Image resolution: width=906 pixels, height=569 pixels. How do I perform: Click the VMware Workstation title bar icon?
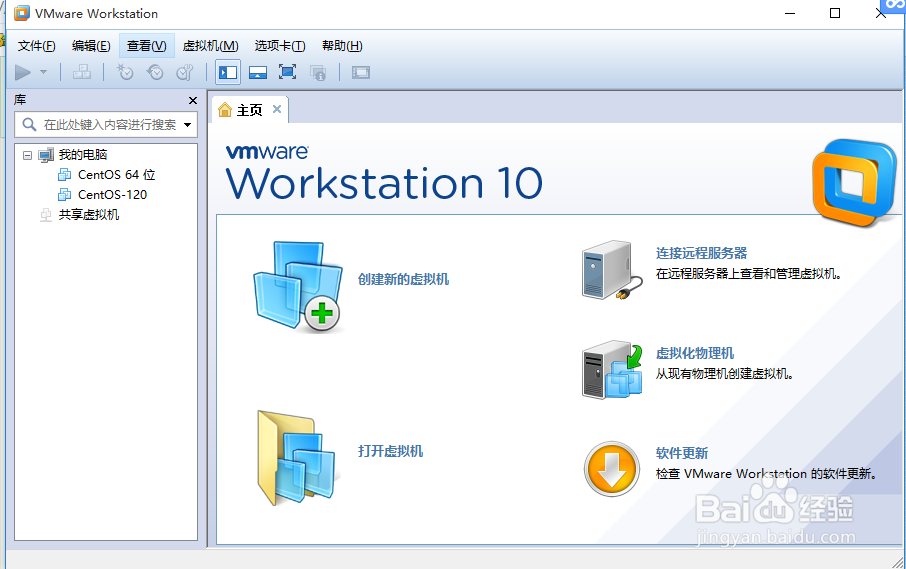click(21, 13)
